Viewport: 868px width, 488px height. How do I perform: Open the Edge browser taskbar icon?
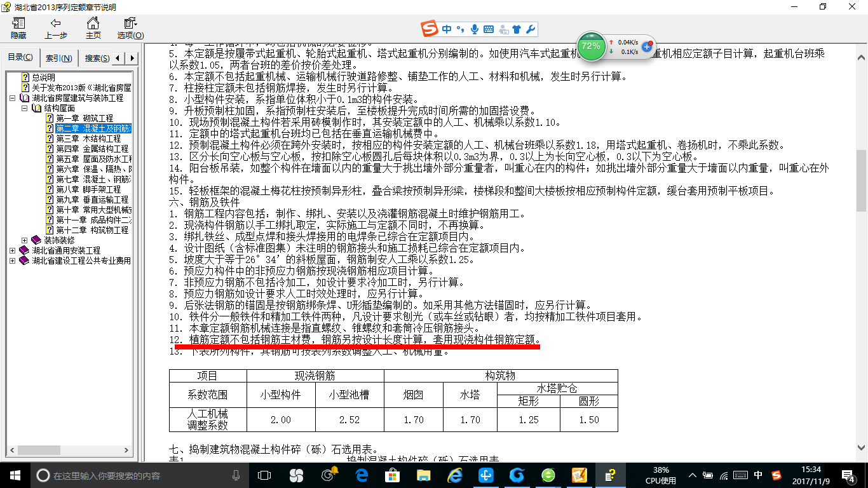(x=362, y=475)
